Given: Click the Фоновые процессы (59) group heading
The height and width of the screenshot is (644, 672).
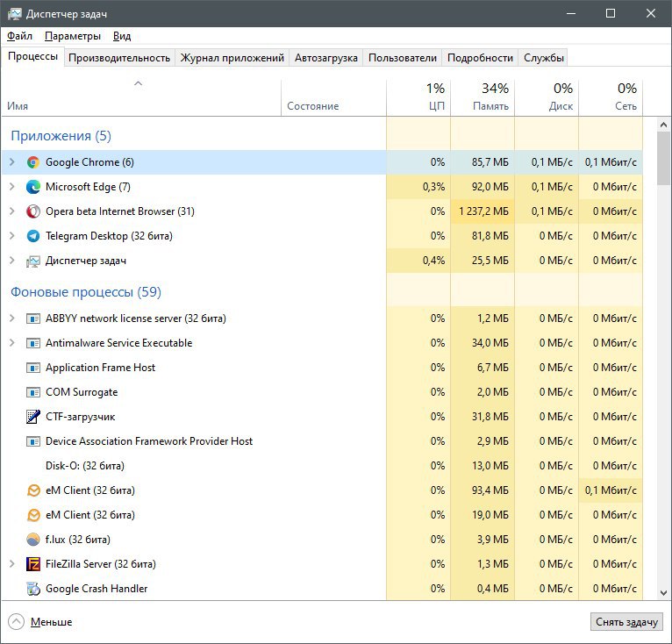Looking at the screenshot, I should coord(86,292).
